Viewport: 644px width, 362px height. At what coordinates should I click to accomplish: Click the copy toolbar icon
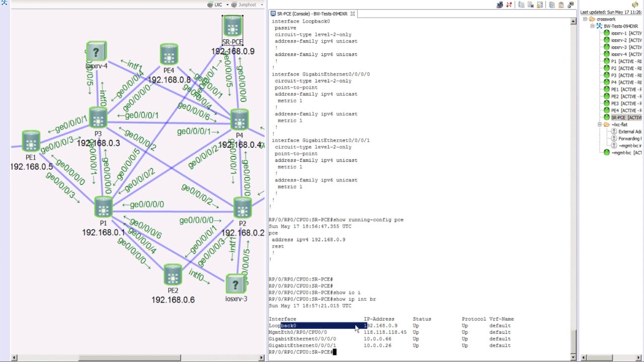point(552,5)
